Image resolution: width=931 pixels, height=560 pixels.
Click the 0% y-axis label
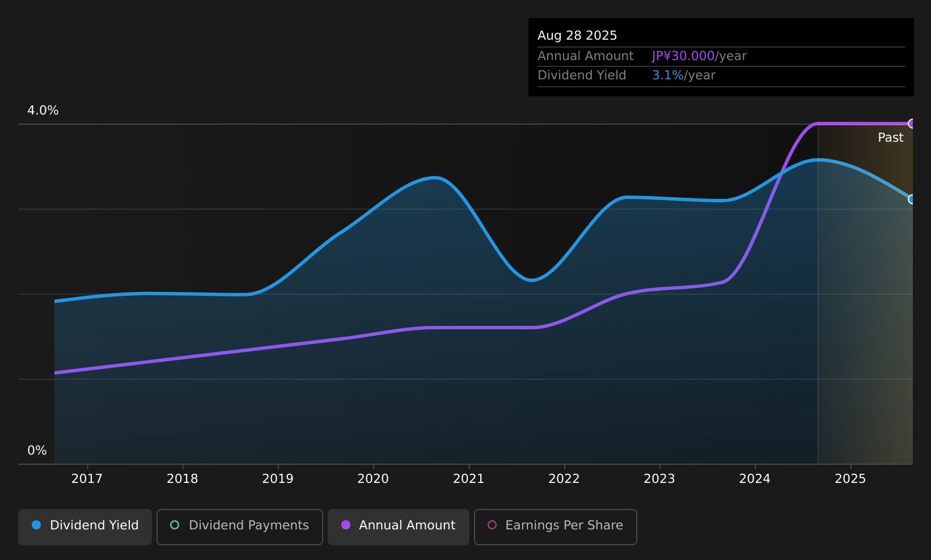37,451
